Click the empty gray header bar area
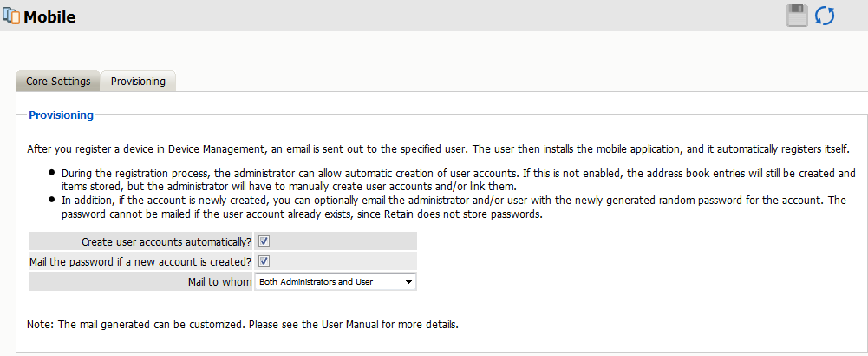 point(434,16)
